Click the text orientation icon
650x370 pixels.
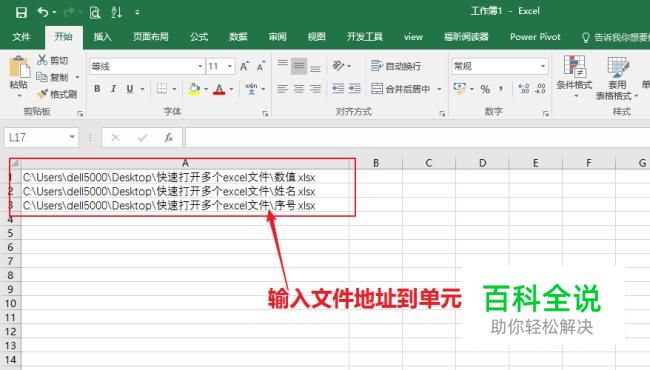coord(338,65)
